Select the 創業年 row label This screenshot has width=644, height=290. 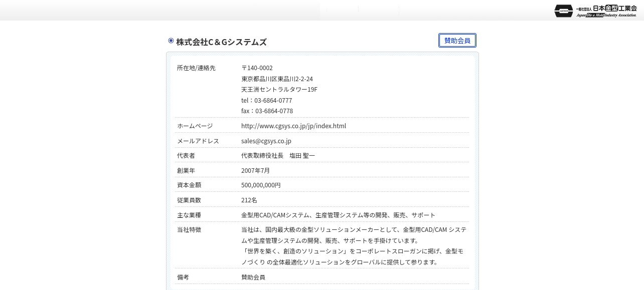tap(186, 170)
